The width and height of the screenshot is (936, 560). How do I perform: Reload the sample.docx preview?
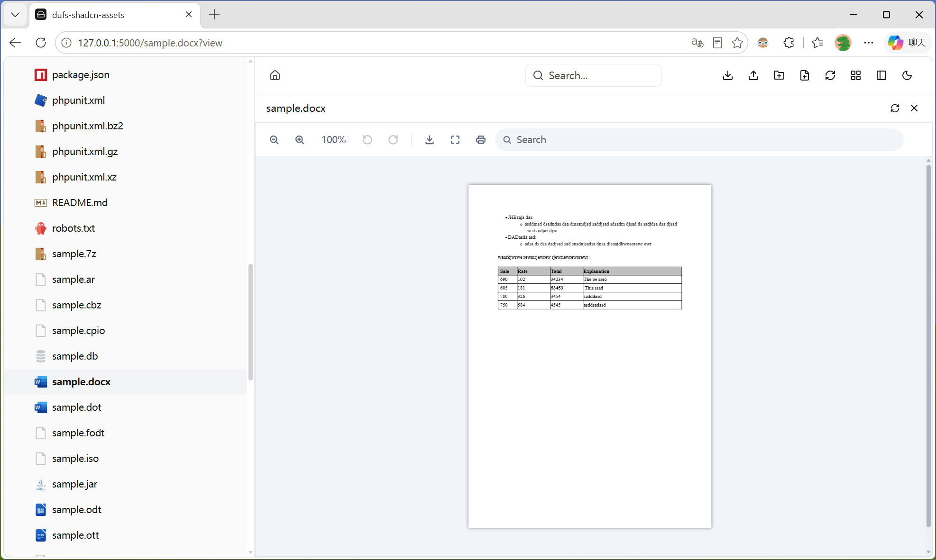895,108
